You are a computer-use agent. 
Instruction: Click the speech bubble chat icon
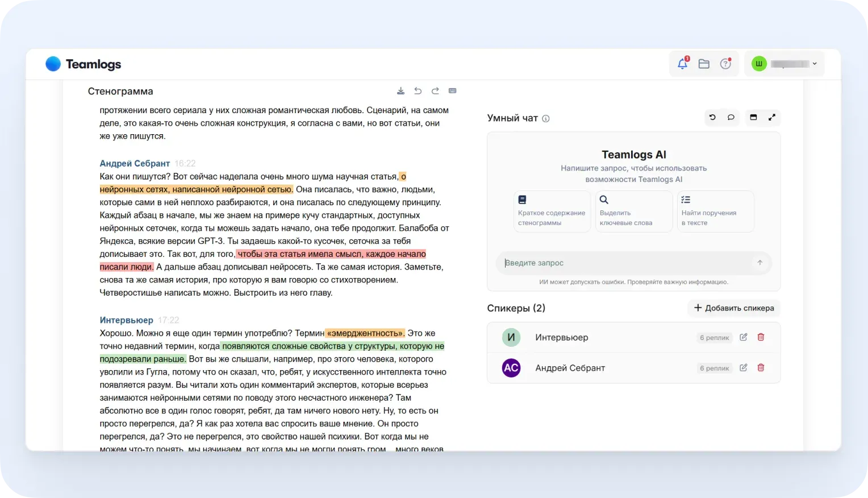pyautogui.click(x=731, y=118)
